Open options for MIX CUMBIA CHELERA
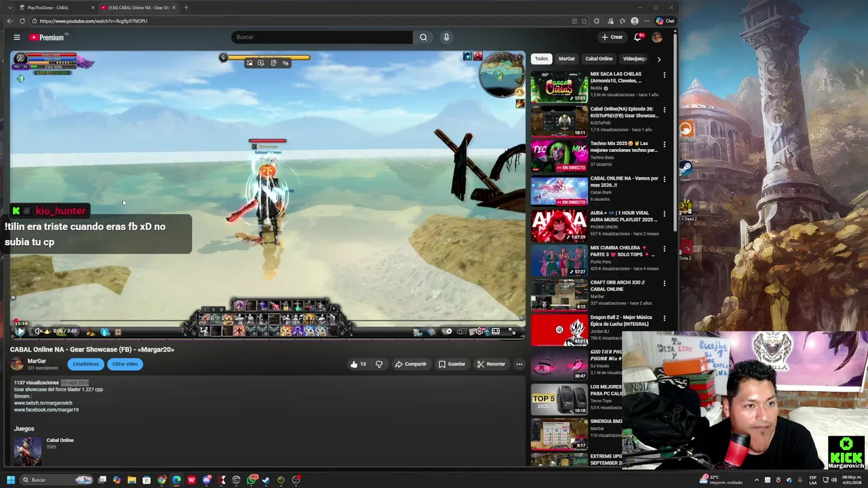868x488 pixels. (x=664, y=249)
